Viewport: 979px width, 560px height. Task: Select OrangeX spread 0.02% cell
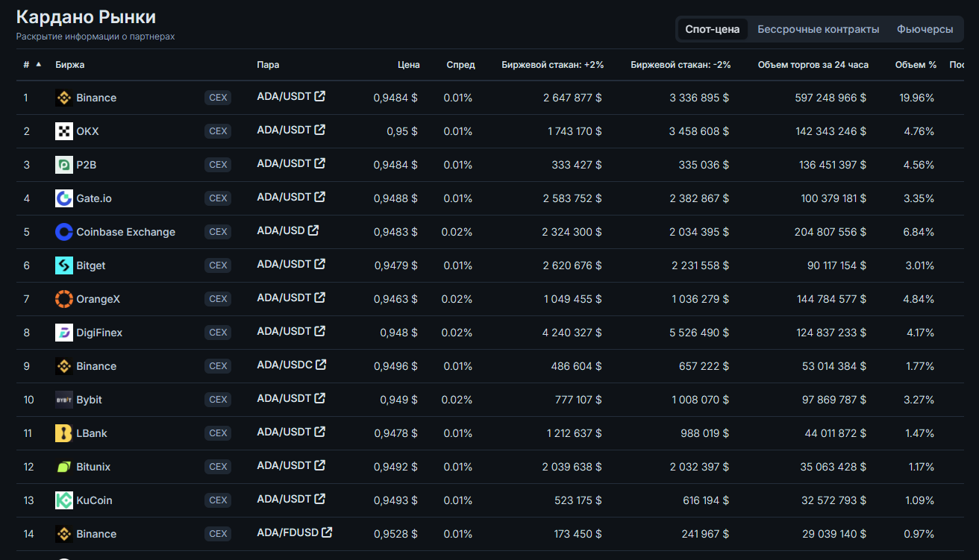(x=457, y=299)
